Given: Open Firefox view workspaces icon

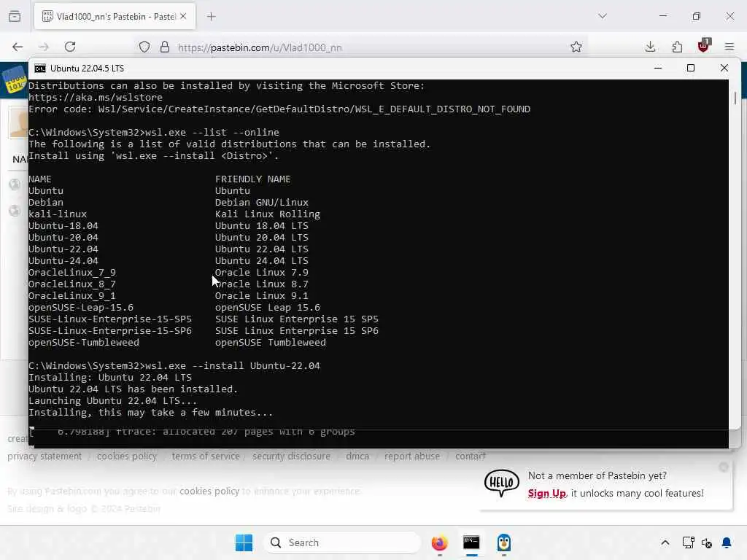Looking at the screenshot, I should [15, 16].
